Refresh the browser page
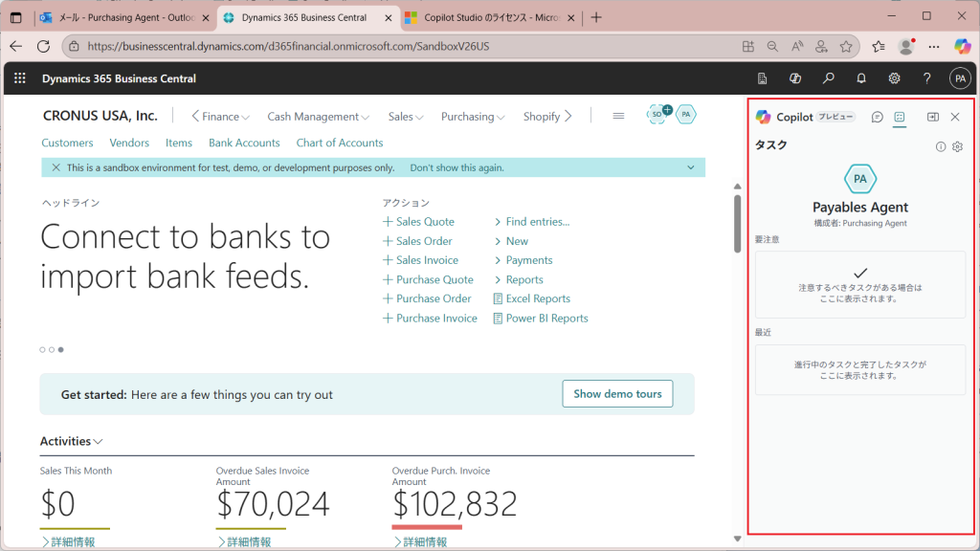This screenshot has height=551, width=980. pos(43,46)
